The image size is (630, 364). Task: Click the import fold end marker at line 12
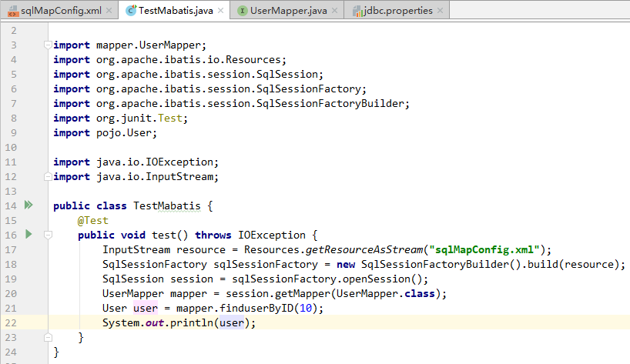point(48,176)
